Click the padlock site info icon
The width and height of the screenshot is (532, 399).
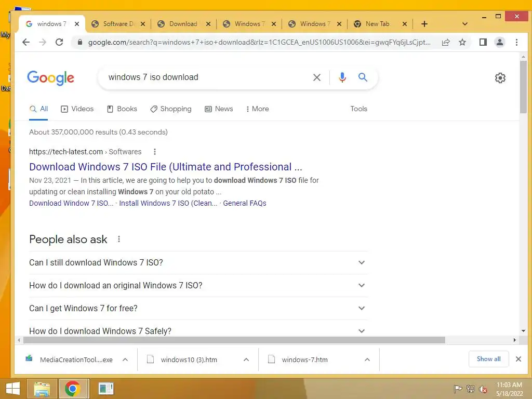tap(79, 42)
